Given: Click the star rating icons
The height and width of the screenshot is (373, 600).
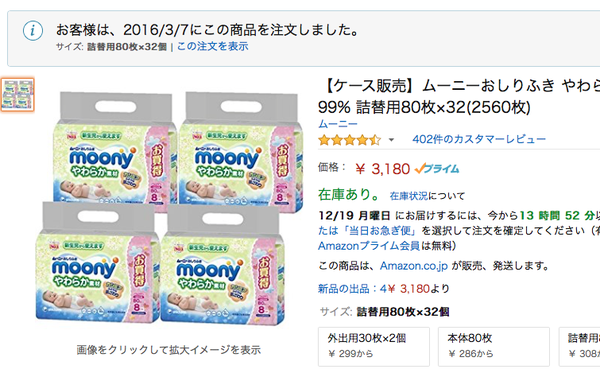Looking at the screenshot, I should tap(350, 140).
